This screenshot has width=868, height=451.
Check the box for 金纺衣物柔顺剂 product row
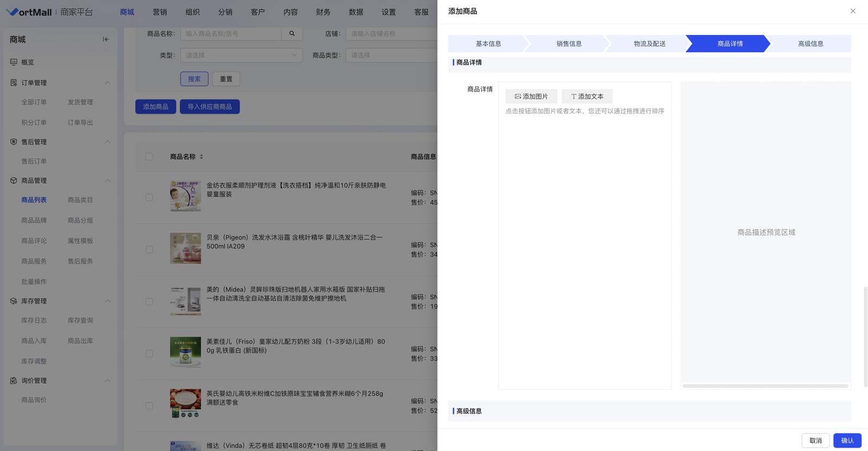[x=149, y=198]
